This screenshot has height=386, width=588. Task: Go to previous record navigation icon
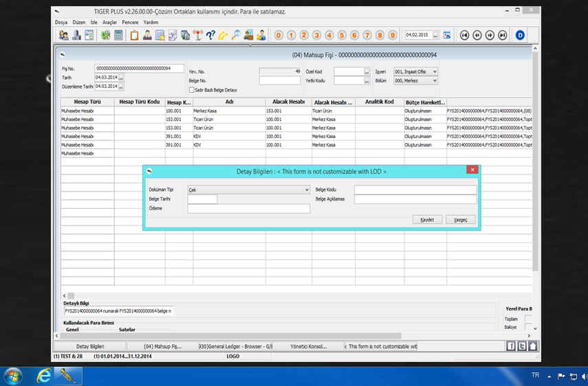477,35
